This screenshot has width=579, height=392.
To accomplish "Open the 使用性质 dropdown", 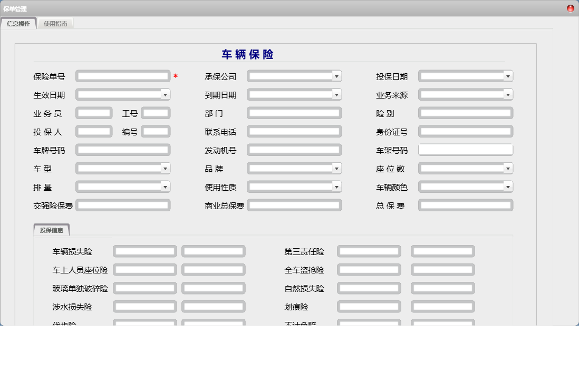I will tap(336, 187).
